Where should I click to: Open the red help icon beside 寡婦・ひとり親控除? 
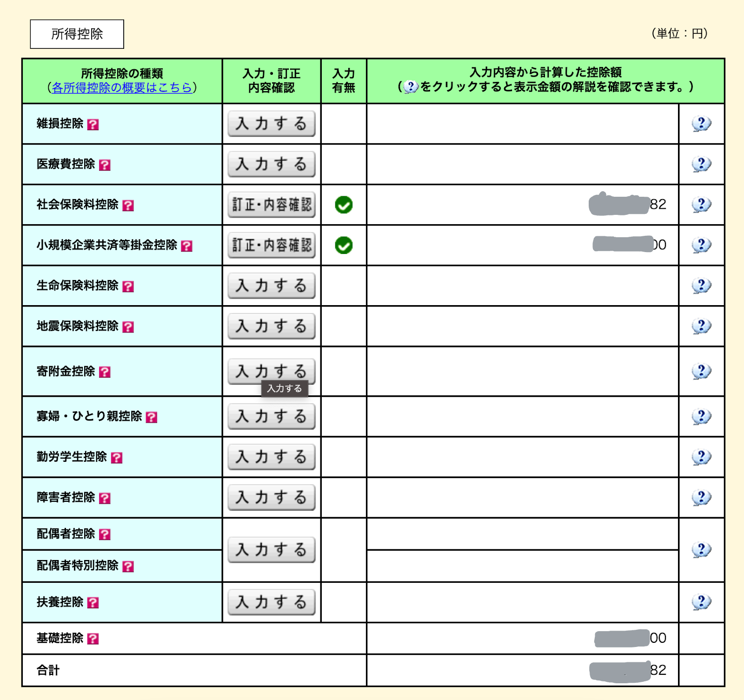point(151,417)
